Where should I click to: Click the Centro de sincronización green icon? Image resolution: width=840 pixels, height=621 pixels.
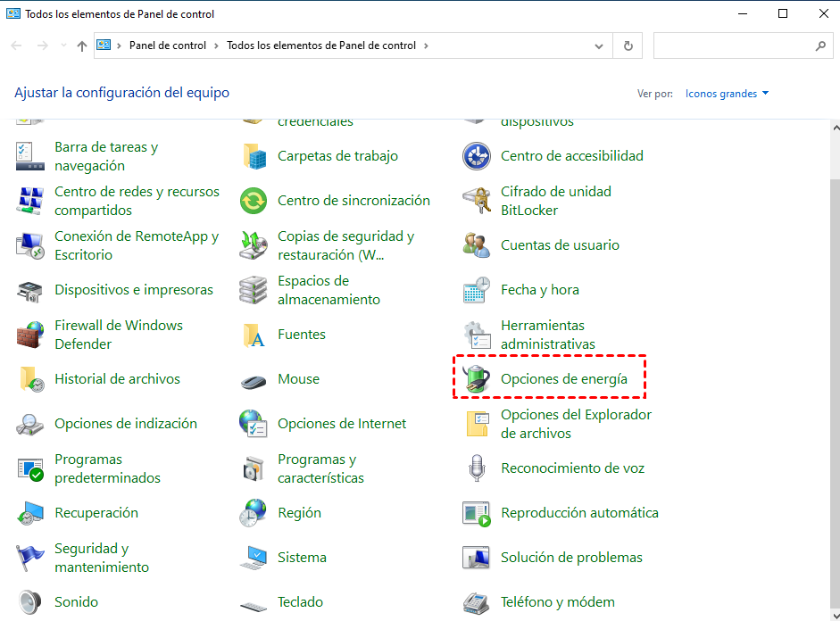pos(254,201)
